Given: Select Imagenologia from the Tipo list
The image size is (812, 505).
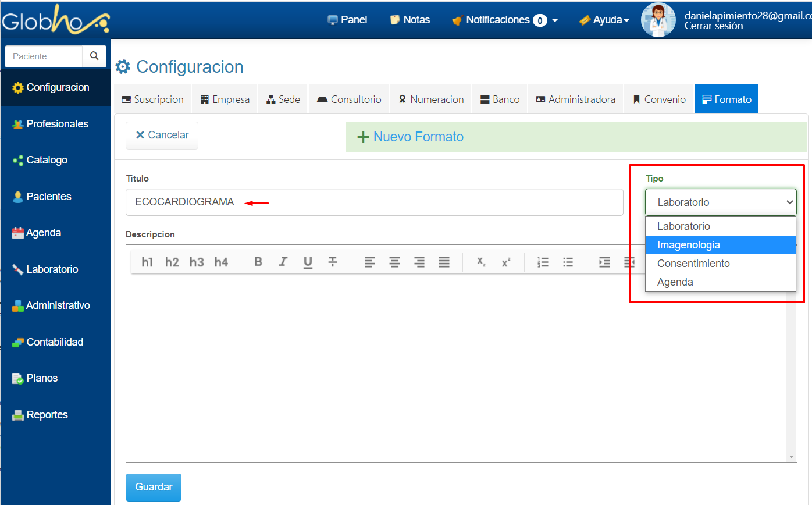Looking at the screenshot, I should [689, 245].
